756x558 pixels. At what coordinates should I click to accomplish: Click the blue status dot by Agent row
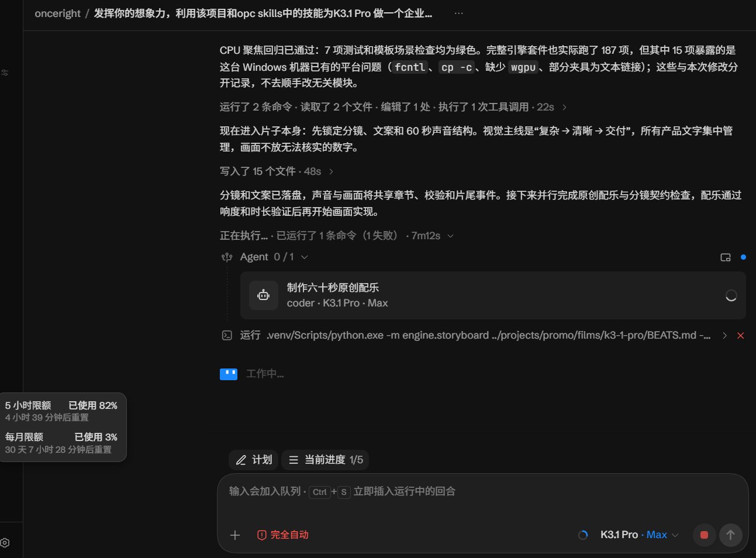[x=743, y=257]
